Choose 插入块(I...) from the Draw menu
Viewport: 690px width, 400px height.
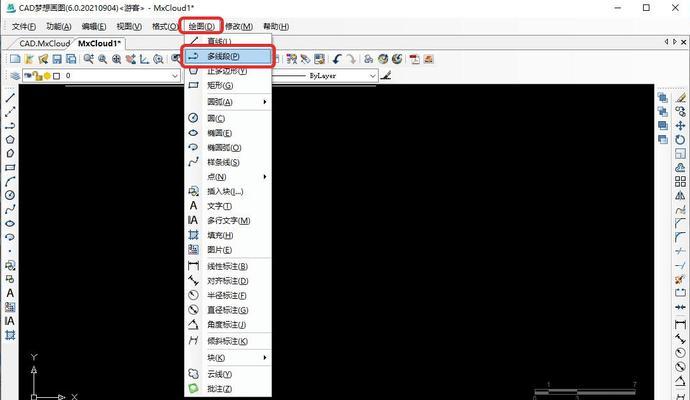pyautogui.click(x=228, y=191)
